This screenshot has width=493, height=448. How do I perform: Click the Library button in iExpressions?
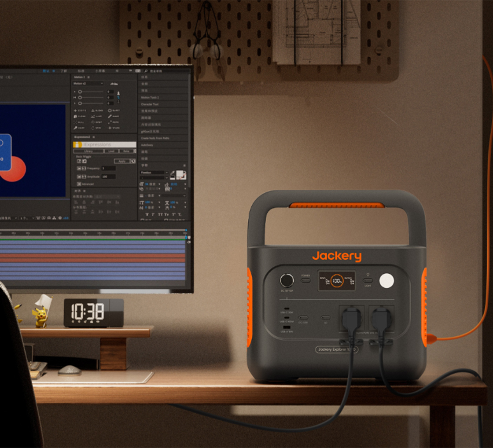88,151
